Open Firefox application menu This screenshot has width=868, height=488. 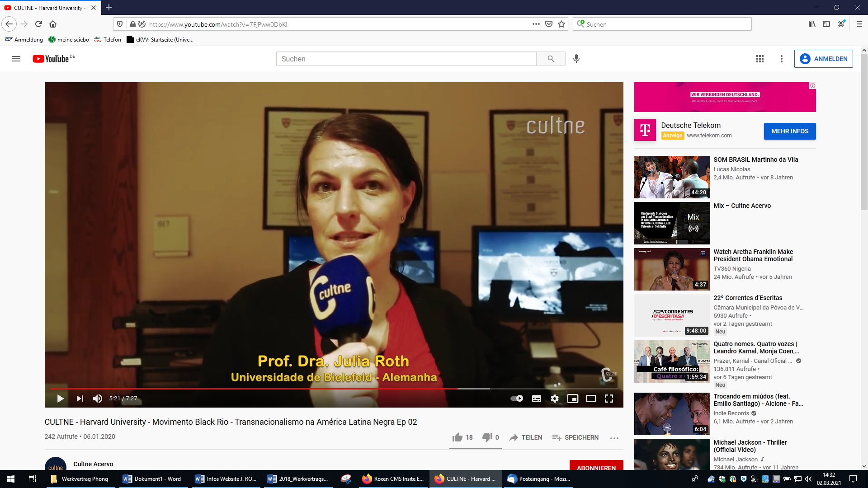click(x=859, y=24)
